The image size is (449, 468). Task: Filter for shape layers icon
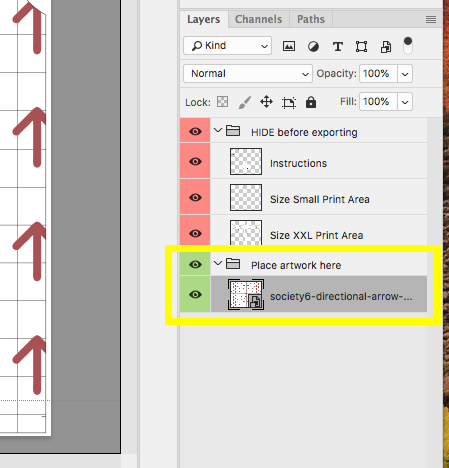tap(361, 46)
